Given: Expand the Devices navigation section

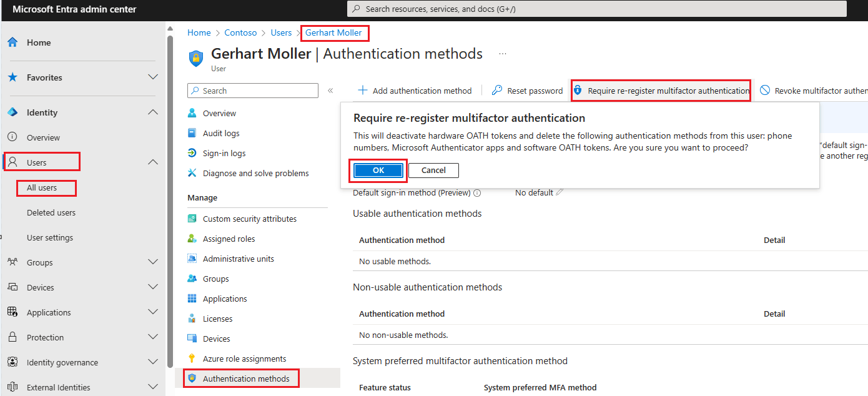Looking at the screenshot, I should [152, 287].
